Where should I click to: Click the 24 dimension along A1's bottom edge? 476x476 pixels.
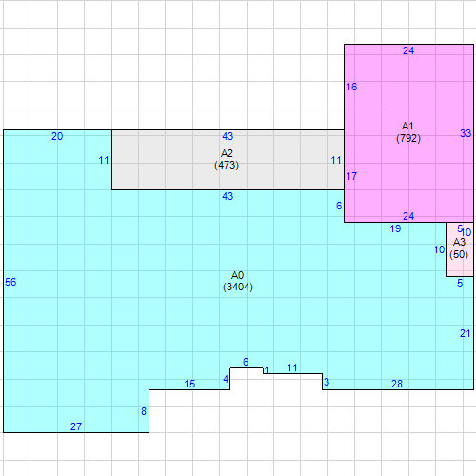pos(408,216)
